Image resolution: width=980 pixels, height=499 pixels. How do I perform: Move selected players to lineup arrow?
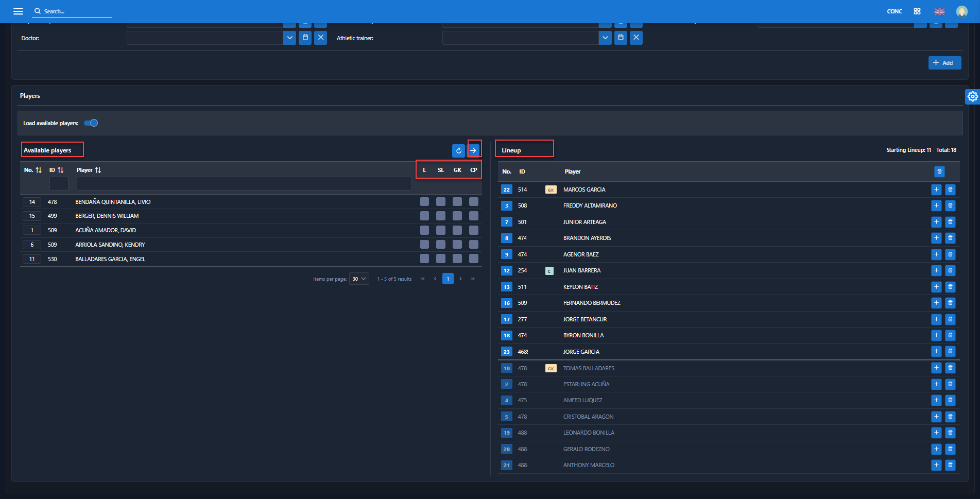[x=473, y=150]
